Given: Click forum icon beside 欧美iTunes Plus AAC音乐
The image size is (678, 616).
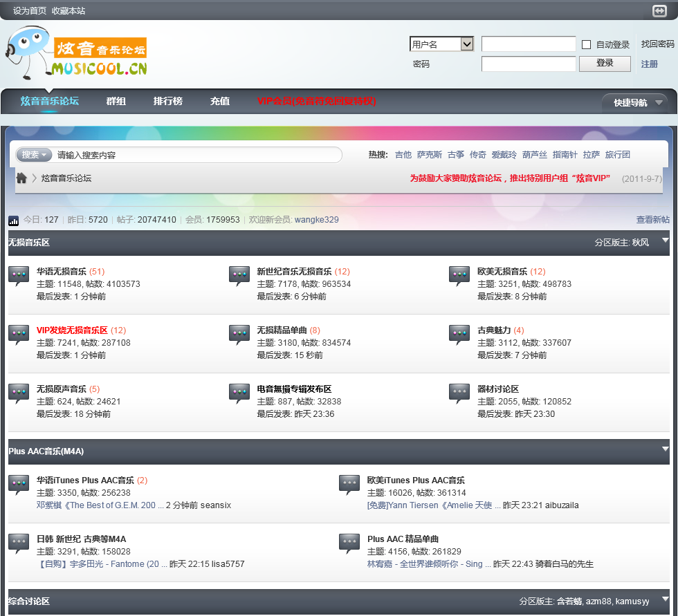Looking at the screenshot, I should (x=350, y=485).
